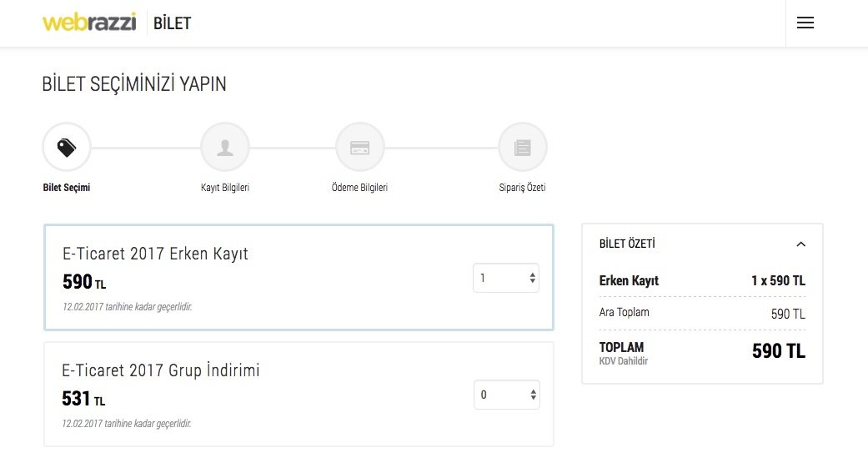Collapse the Bilet Özeti panel chevron
Screen dimensions: 868x453
[x=800, y=244]
